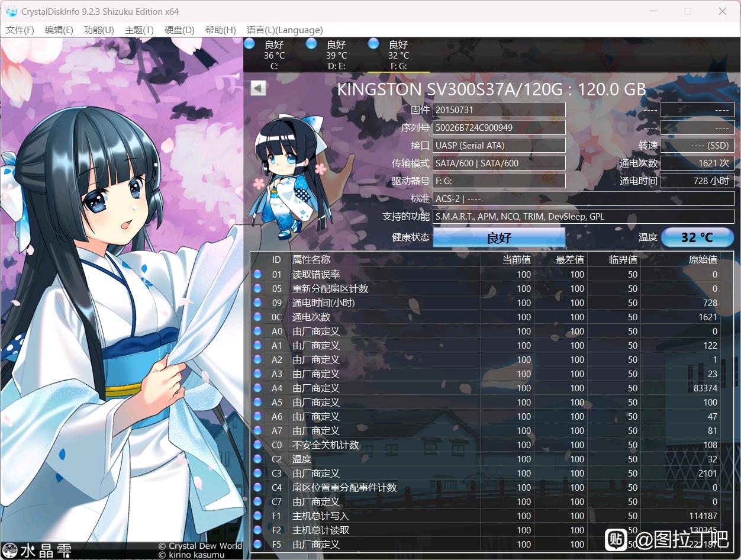Click the status orb for attribute F2
This screenshot has width=741, height=560.
pyautogui.click(x=257, y=530)
